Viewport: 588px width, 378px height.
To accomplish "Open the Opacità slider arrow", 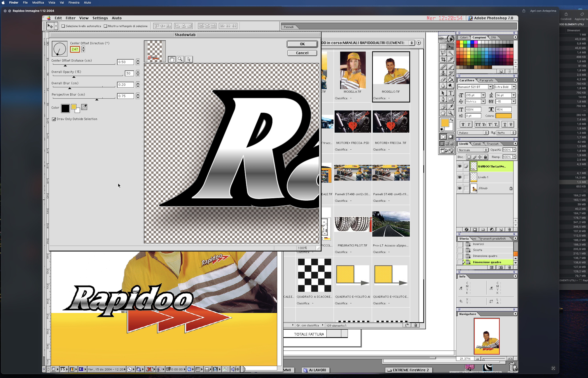I will point(514,150).
